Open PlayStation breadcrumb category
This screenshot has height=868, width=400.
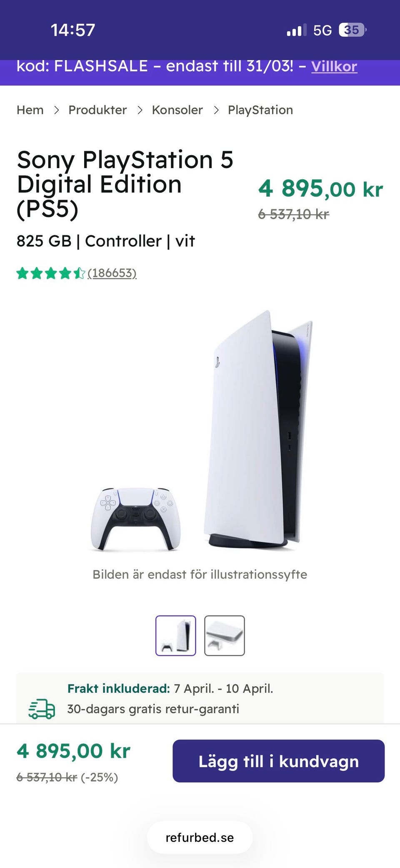pos(260,110)
